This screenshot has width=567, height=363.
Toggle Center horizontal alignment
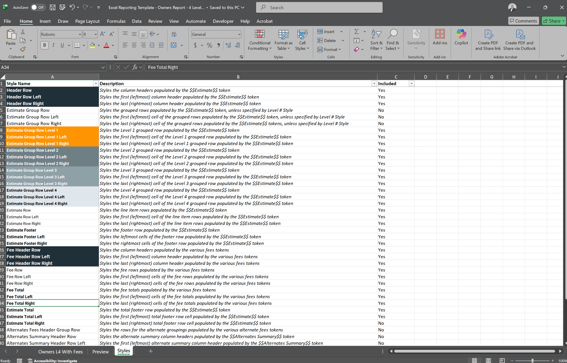click(134, 45)
